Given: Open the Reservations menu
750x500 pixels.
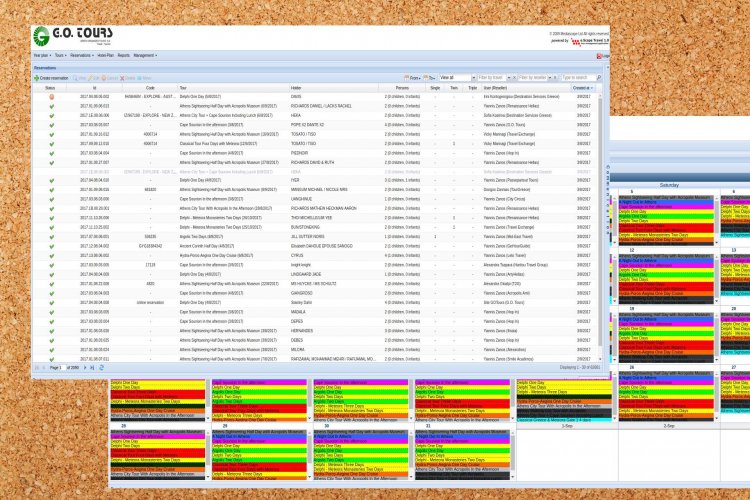Looking at the screenshot, I should (82, 56).
